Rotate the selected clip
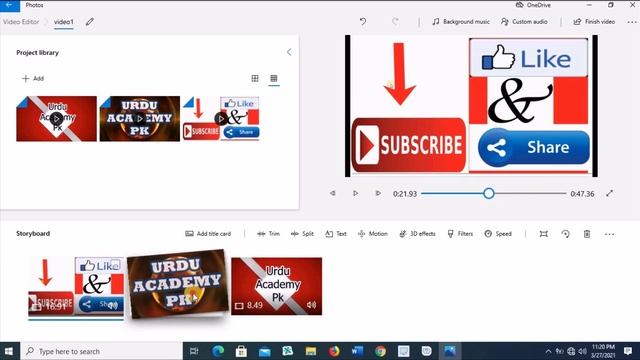Image resolution: width=640 pixels, height=360 pixels. tap(565, 234)
